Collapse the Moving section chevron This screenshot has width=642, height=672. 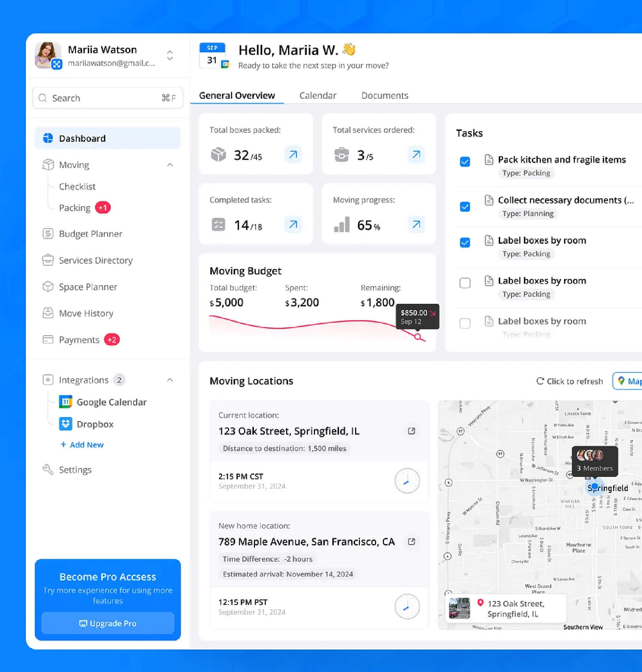click(170, 165)
